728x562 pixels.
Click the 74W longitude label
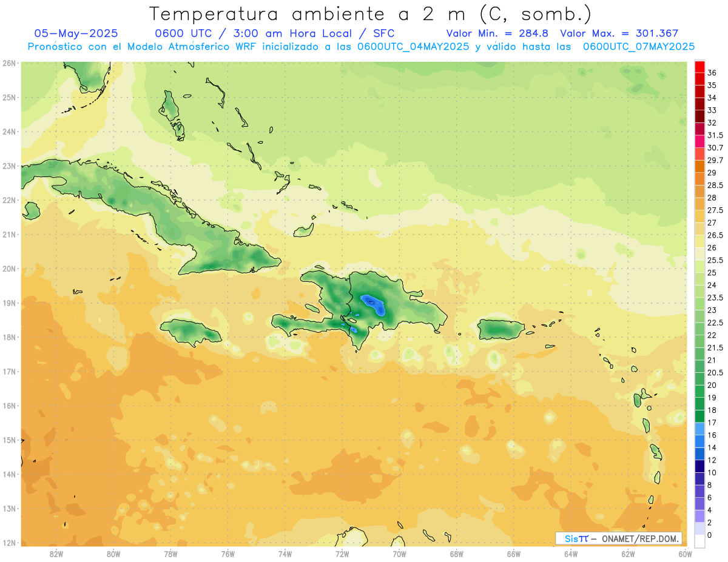click(x=285, y=554)
